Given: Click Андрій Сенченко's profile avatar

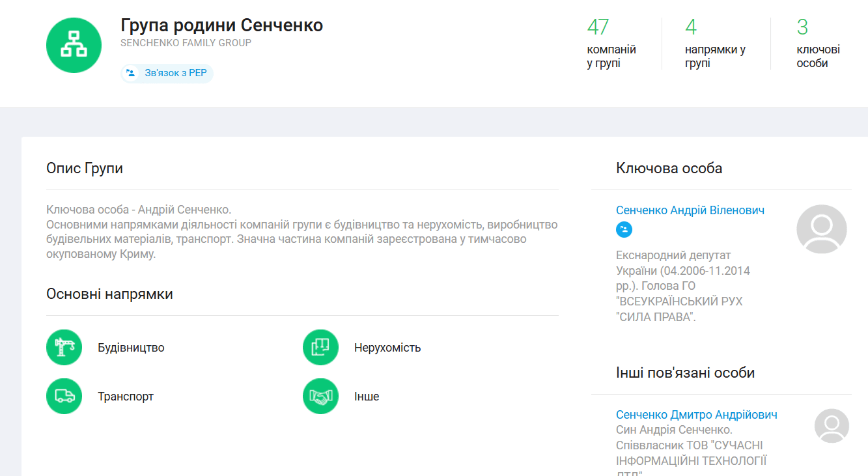Looking at the screenshot, I should pyautogui.click(x=821, y=229).
